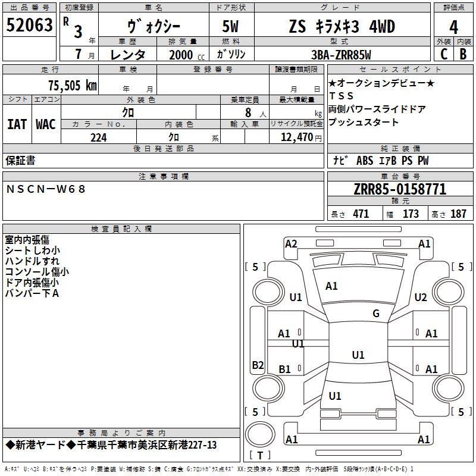Click the shift type IAT
The height and width of the screenshot is (476, 476).
coord(17,124)
